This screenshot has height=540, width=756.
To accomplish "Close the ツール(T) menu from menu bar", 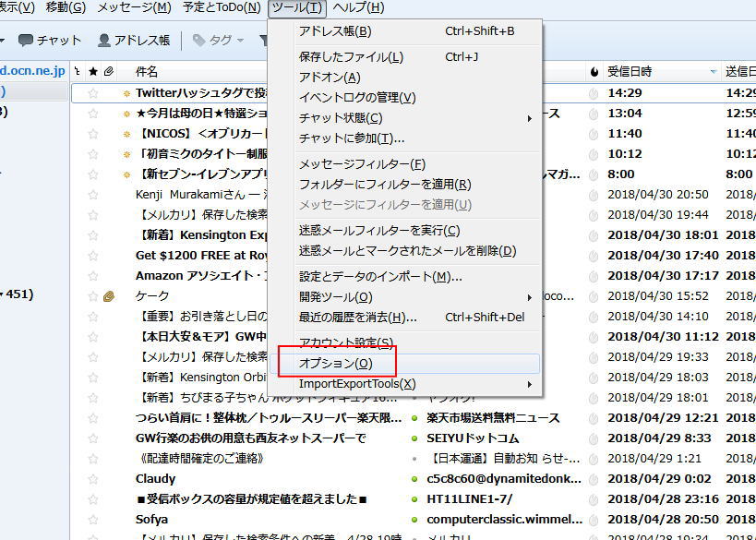I will (297, 7).
